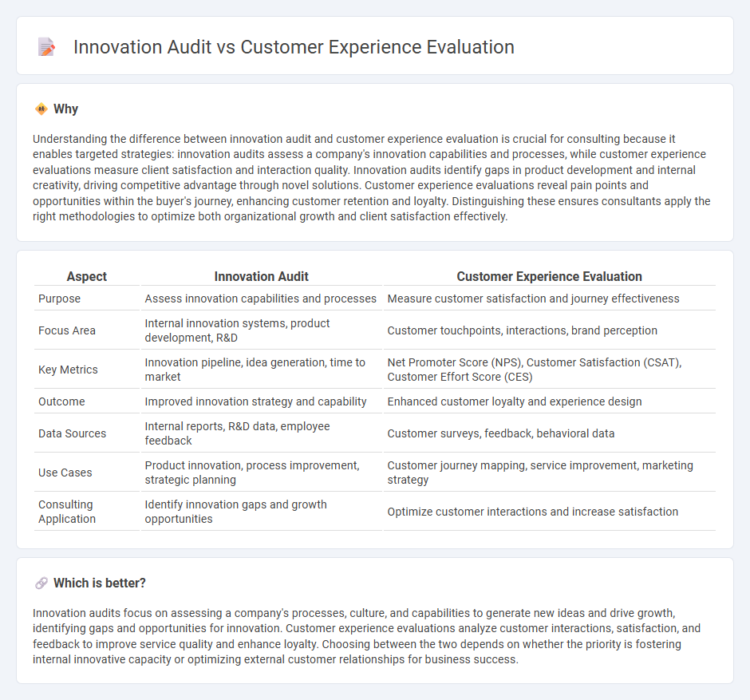Click cell 'Customer touchpoints, interactions, brand perception'
This screenshot has height=700, width=750.
549,330
